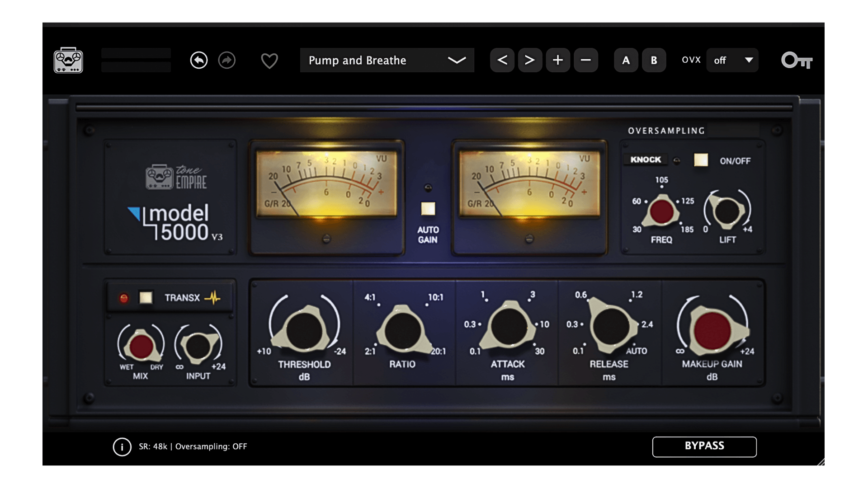Open the OVX oversampling dropdown
868x488 pixels.
[732, 60]
